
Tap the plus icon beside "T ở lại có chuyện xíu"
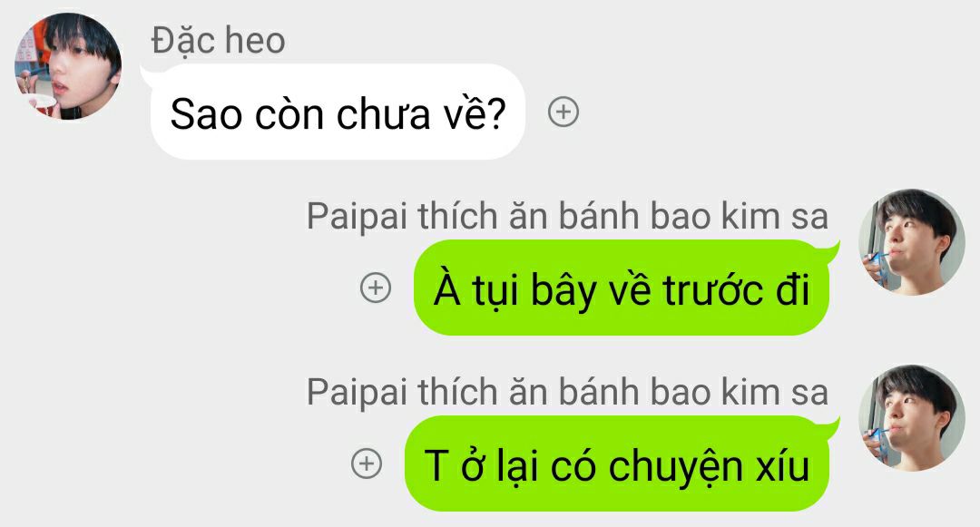pyautogui.click(x=367, y=464)
